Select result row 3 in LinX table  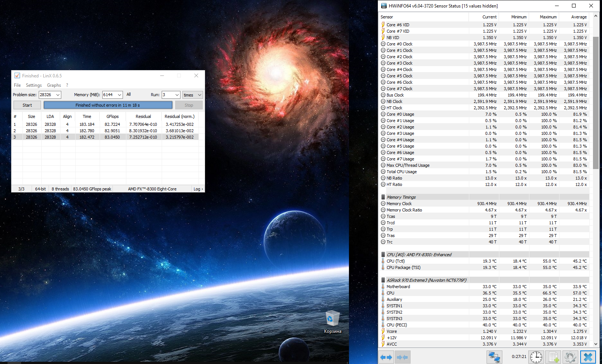point(105,137)
